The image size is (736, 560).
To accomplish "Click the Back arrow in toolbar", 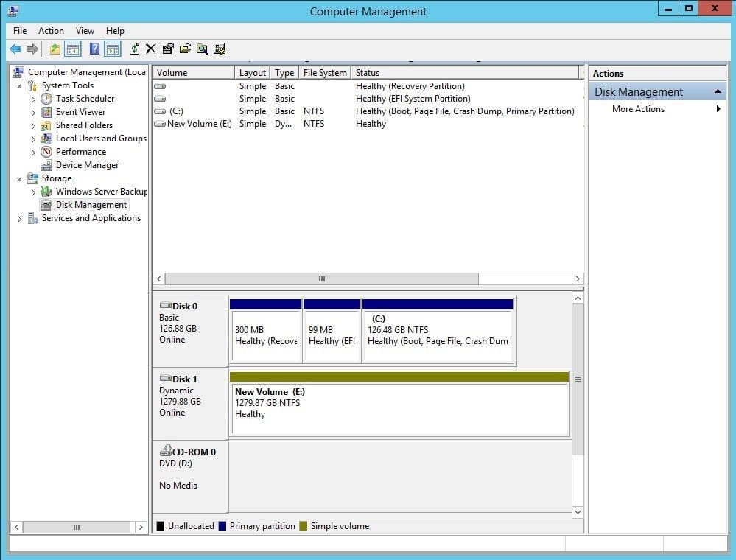I will coord(15,49).
